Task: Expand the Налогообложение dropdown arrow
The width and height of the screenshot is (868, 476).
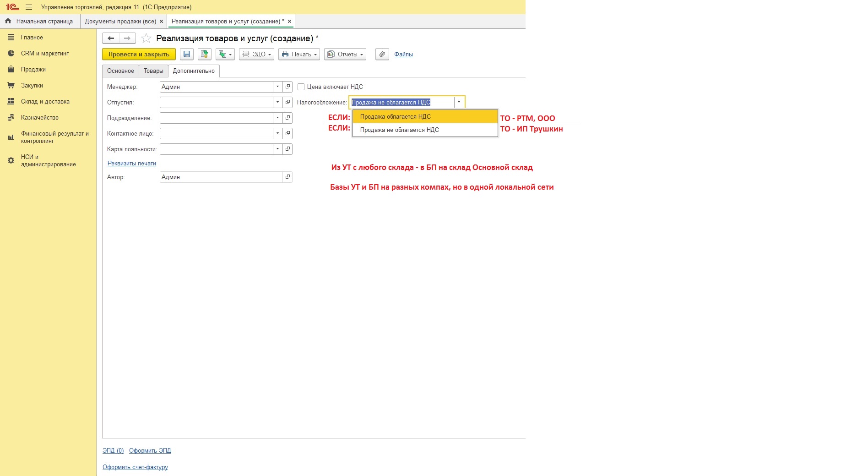Action: 459,102
